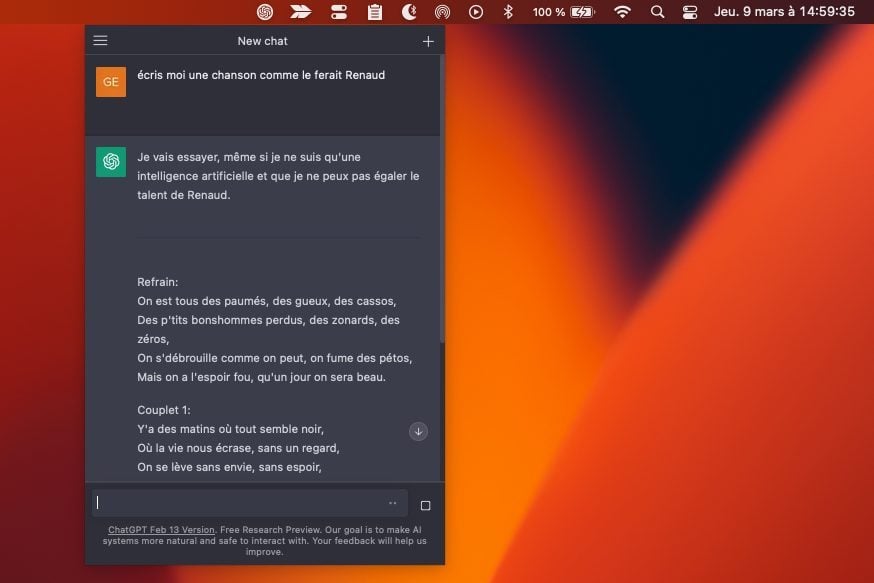Click the GE user avatar

[111, 82]
